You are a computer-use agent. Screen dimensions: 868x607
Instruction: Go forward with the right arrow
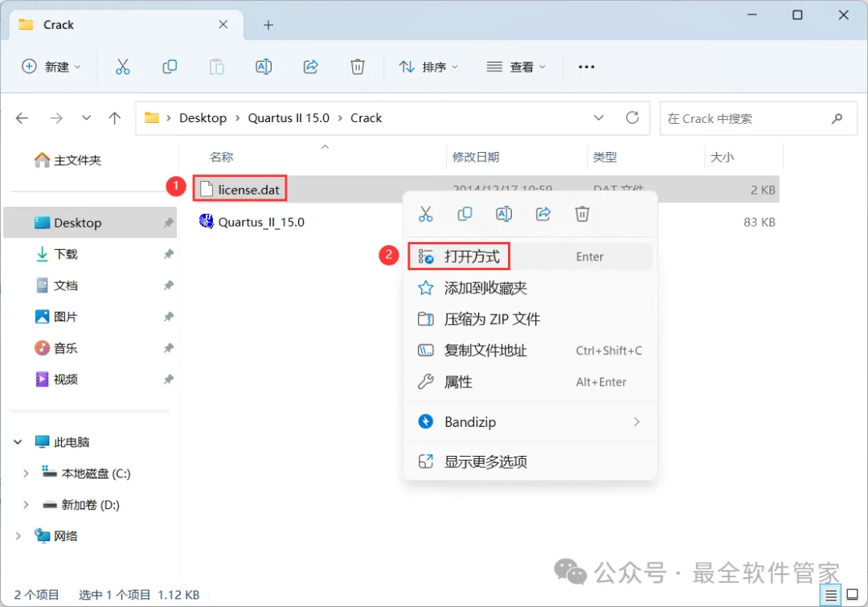tap(56, 118)
